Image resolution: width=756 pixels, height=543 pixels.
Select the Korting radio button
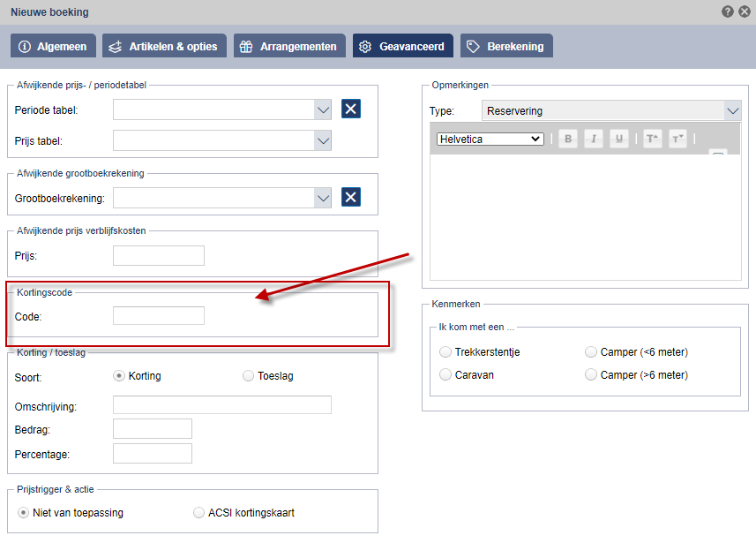pos(119,375)
